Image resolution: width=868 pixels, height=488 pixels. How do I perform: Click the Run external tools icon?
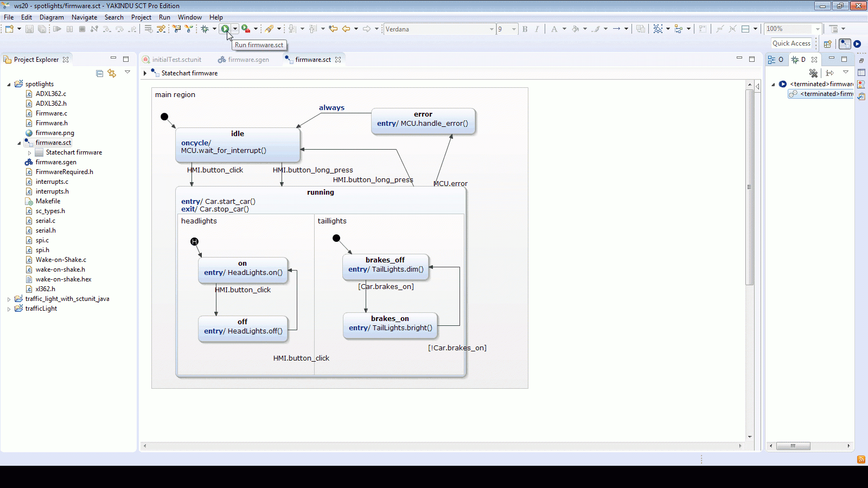(x=246, y=29)
